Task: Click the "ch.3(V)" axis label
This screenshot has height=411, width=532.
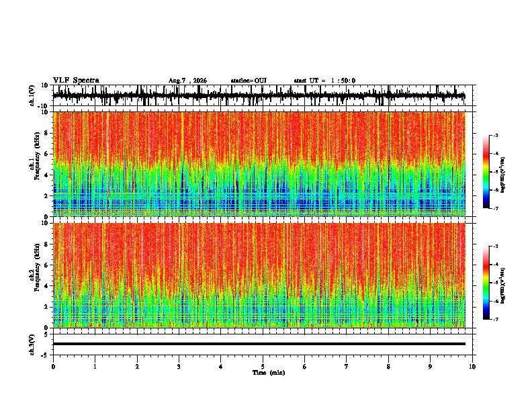Action: point(32,345)
